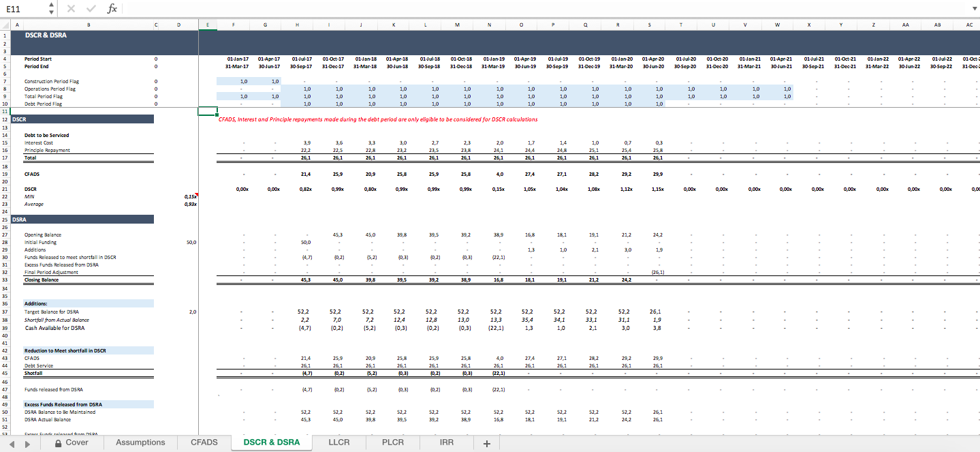Select the column E header
Screen dimensions: 980x452
[207, 24]
